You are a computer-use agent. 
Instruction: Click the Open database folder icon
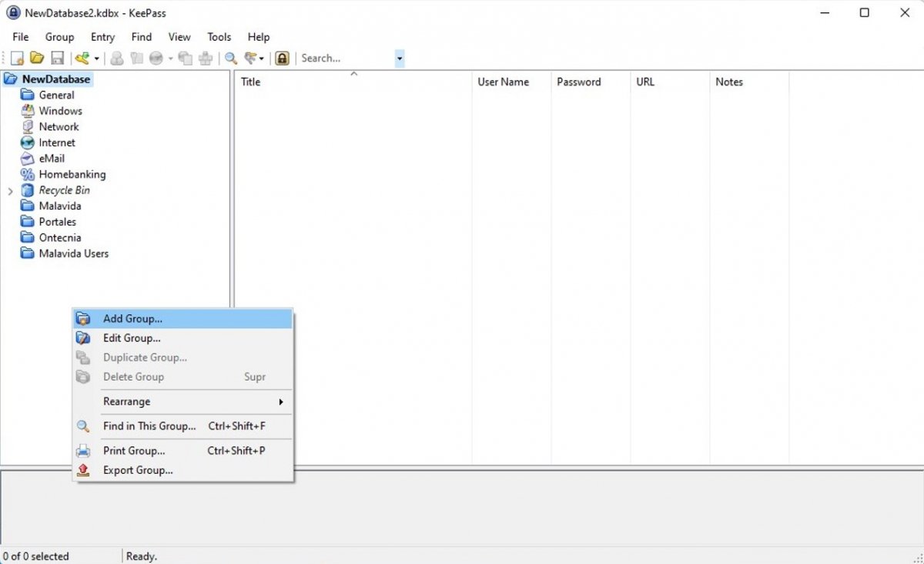tap(37, 58)
